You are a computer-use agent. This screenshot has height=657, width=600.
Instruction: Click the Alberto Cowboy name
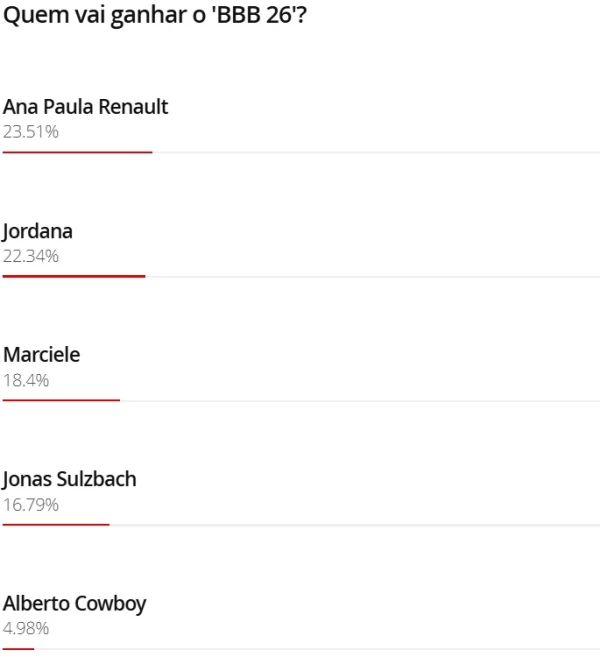[75, 603]
